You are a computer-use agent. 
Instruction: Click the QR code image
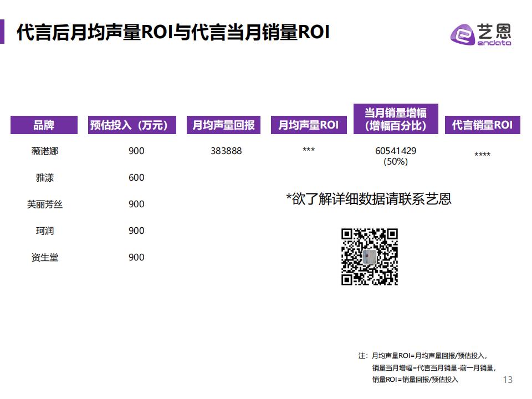point(369,257)
